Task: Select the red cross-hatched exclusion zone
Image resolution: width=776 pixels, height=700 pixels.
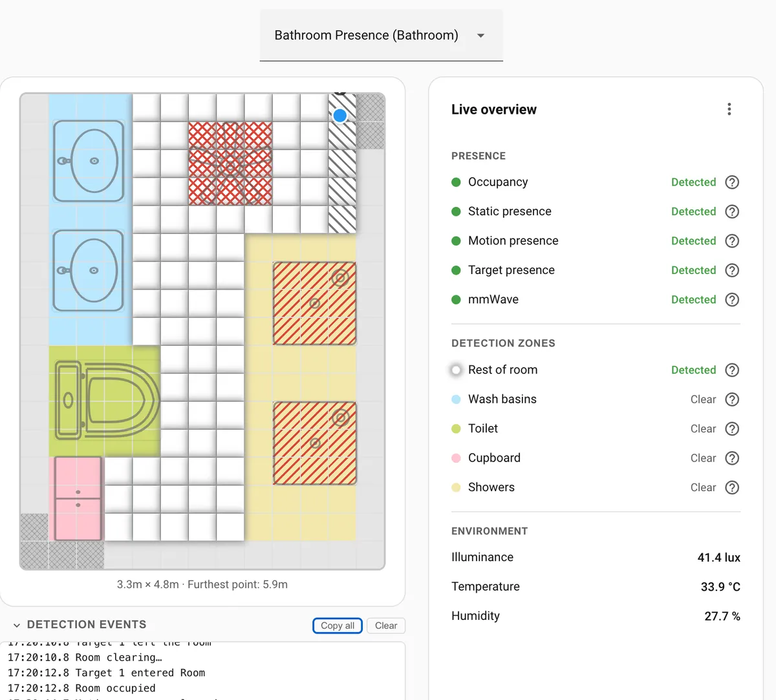Action: click(230, 164)
